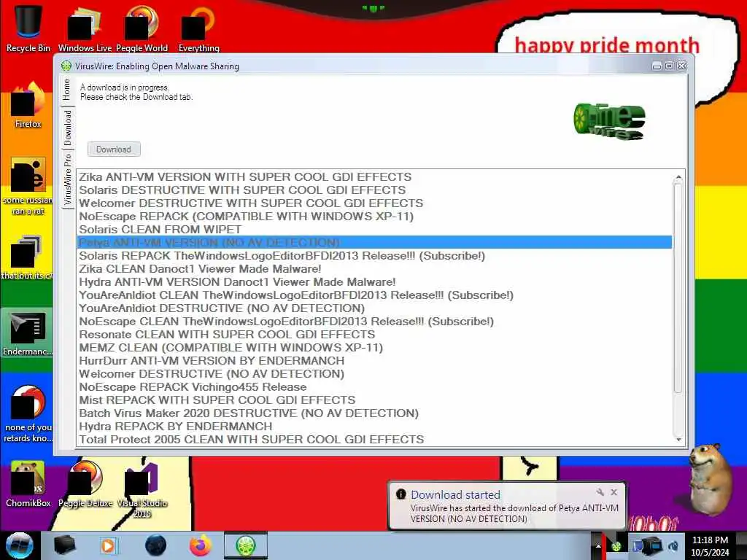This screenshot has width=747, height=560.
Task: Select 'Zika ANTI-VM VERSION WITH SUPER COOL GDI EFFECTS'
Action: (x=374, y=176)
